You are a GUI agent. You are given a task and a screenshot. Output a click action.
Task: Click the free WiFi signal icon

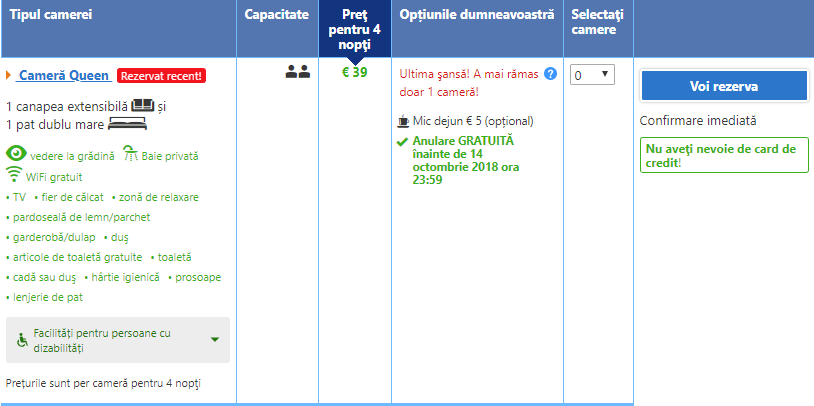15,175
